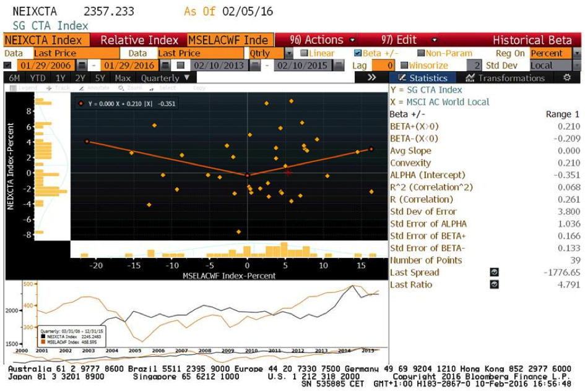Select the Max time range
The height and width of the screenshot is (392, 585).
[x=123, y=78]
